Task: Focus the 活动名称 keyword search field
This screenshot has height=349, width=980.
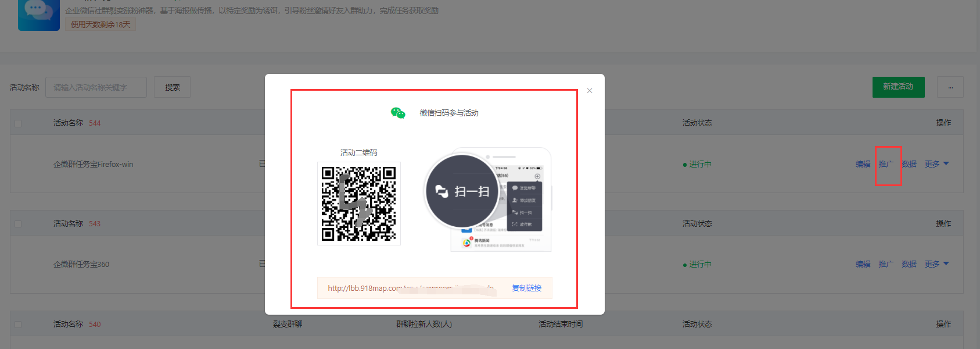Action: [x=96, y=87]
